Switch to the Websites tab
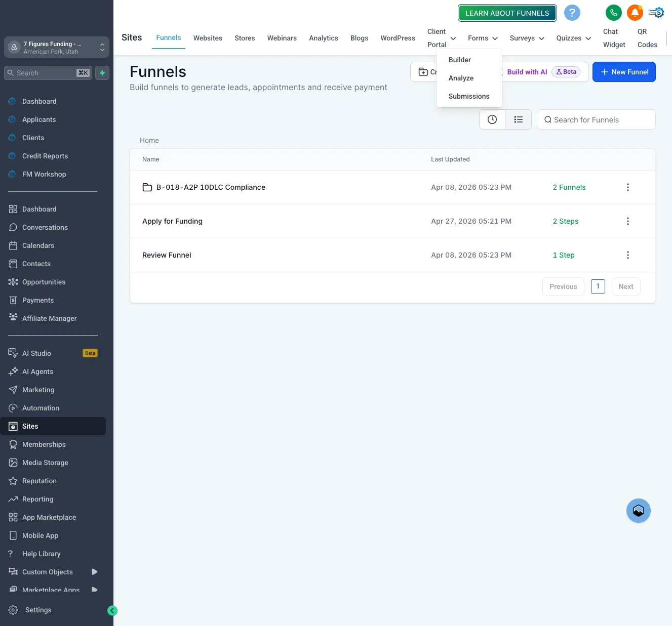This screenshot has height=626, width=672. [208, 38]
